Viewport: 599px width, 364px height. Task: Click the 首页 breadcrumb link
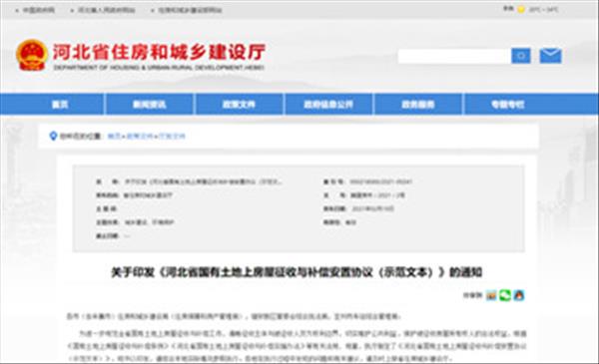click(114, 136)
